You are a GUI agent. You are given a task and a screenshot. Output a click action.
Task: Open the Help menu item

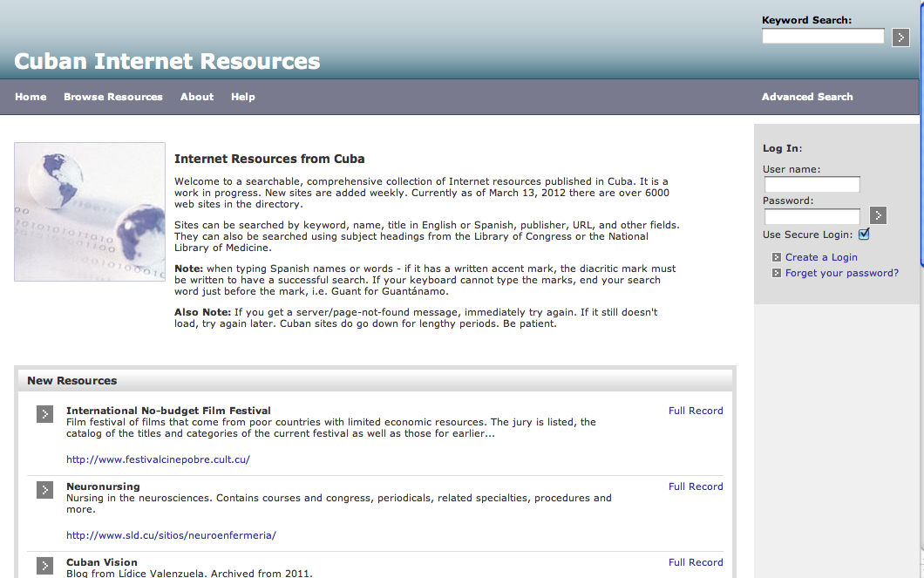243,97
